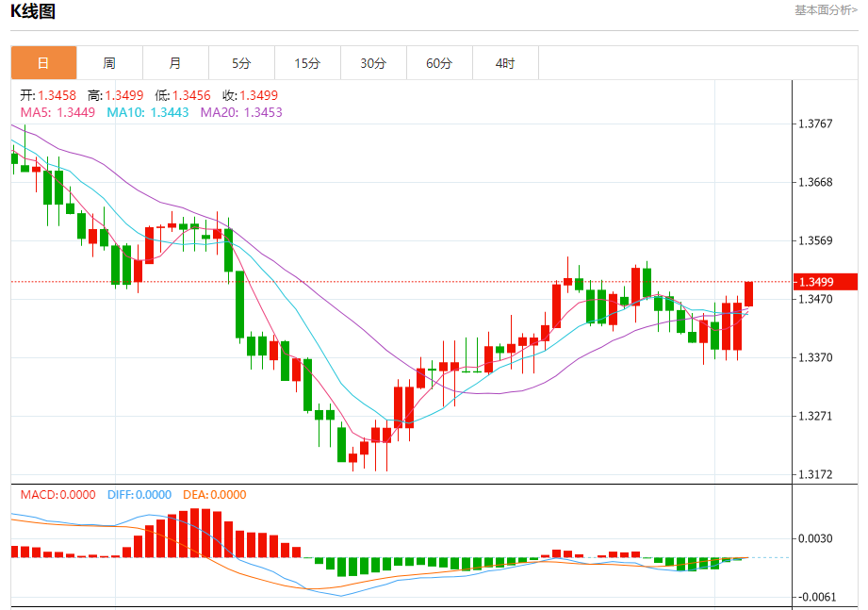Open the 基本面分析> link
The height and width of the screenshot is (610, 868).
point(826,10)
